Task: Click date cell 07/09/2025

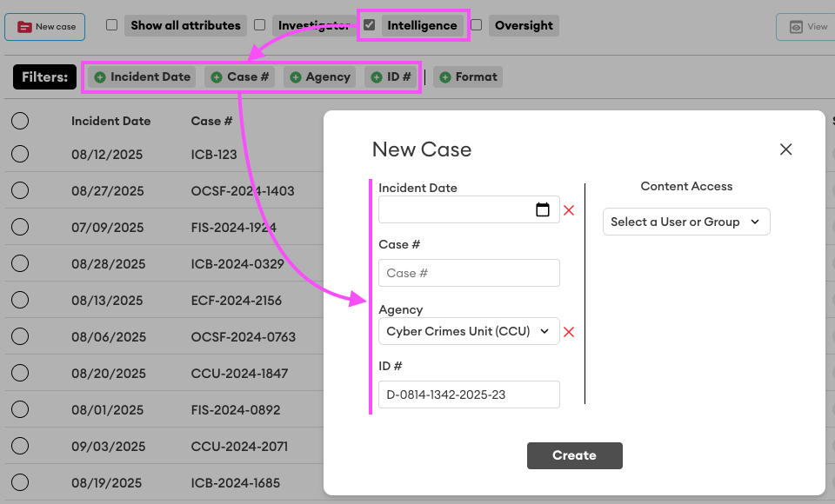Action: pyautogui.click(x=108, y=228)
